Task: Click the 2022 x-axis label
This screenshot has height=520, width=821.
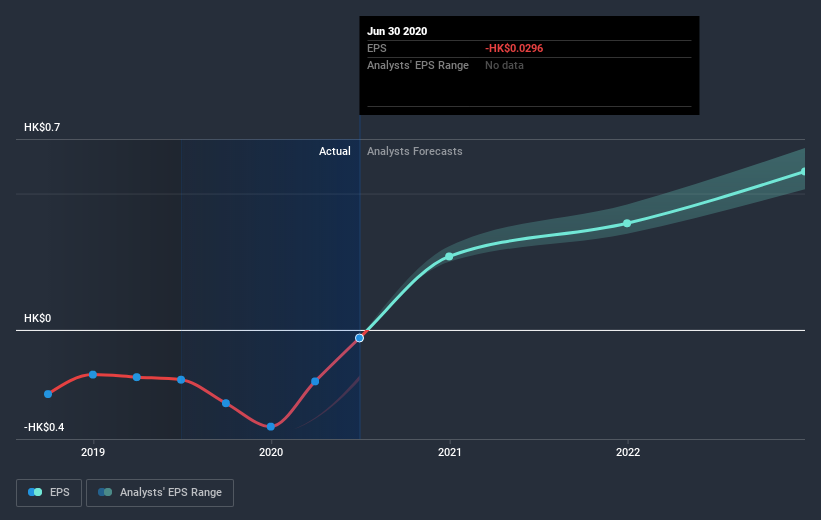Action: (x=627, y=452)
